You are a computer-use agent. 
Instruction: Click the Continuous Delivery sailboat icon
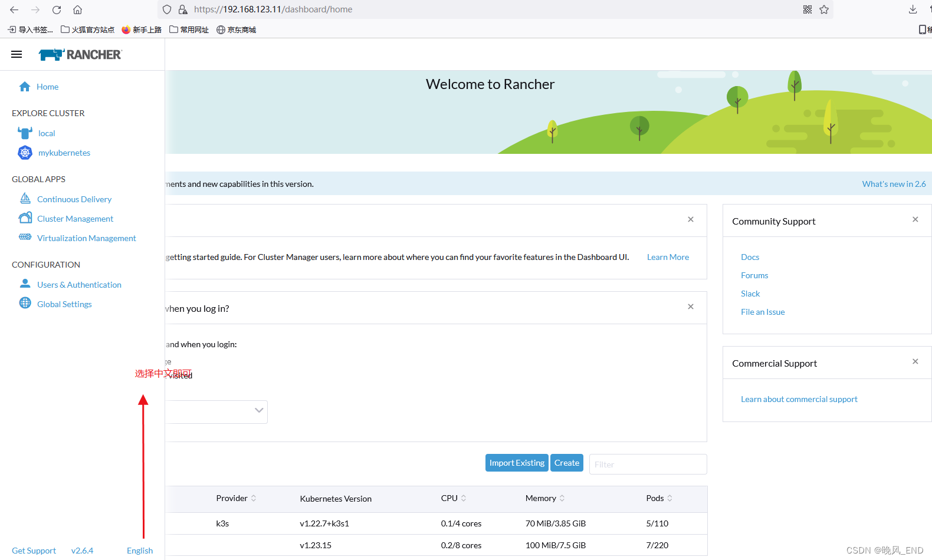point(25,198)
